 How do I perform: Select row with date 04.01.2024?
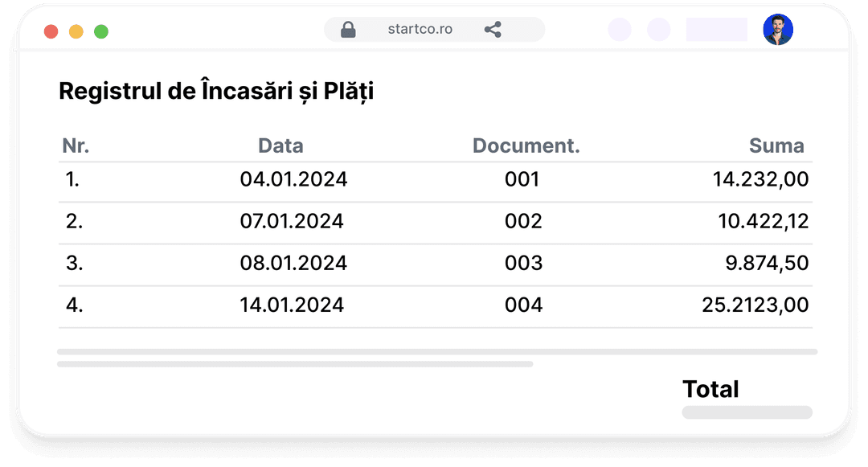(436, 179)
